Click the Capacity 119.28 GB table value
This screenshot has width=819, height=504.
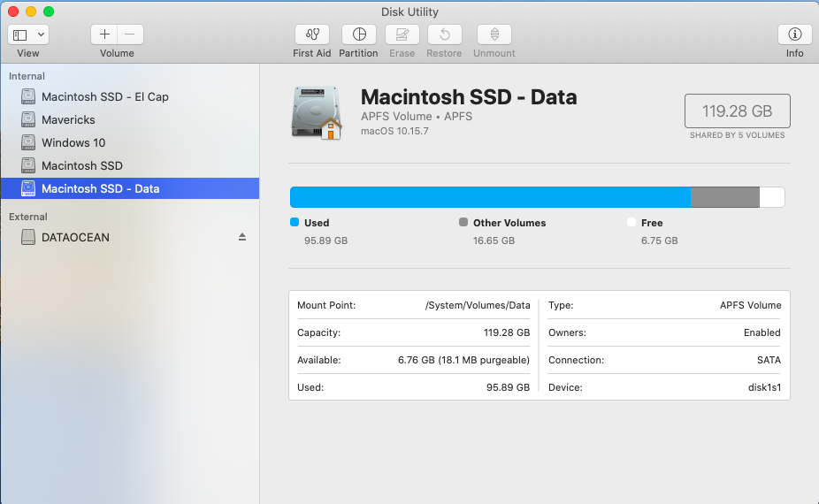click(507, 332)
